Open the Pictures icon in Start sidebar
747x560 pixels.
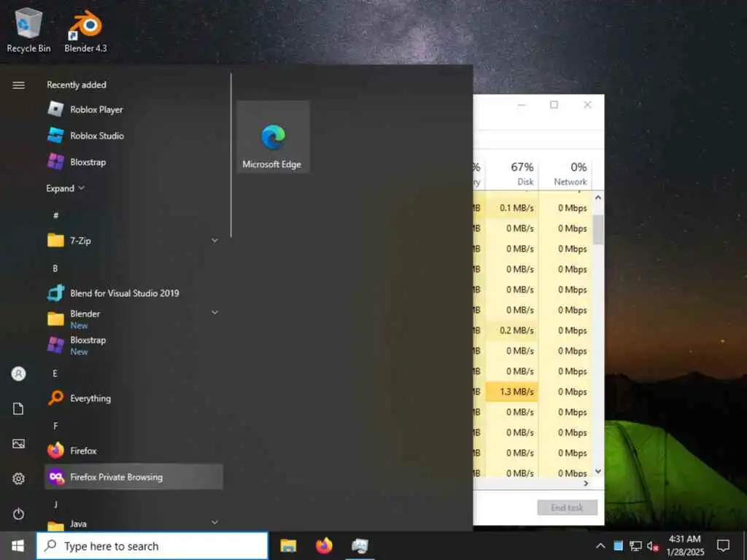[18, 444]
